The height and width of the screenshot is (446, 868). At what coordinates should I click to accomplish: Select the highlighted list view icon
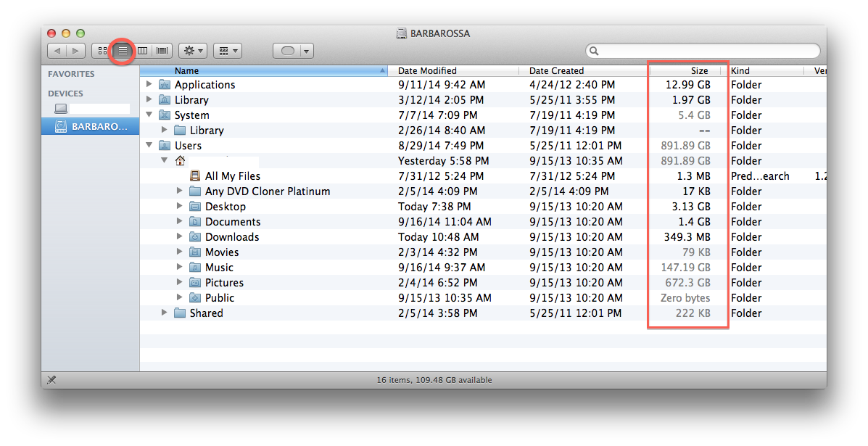[122, 51]
